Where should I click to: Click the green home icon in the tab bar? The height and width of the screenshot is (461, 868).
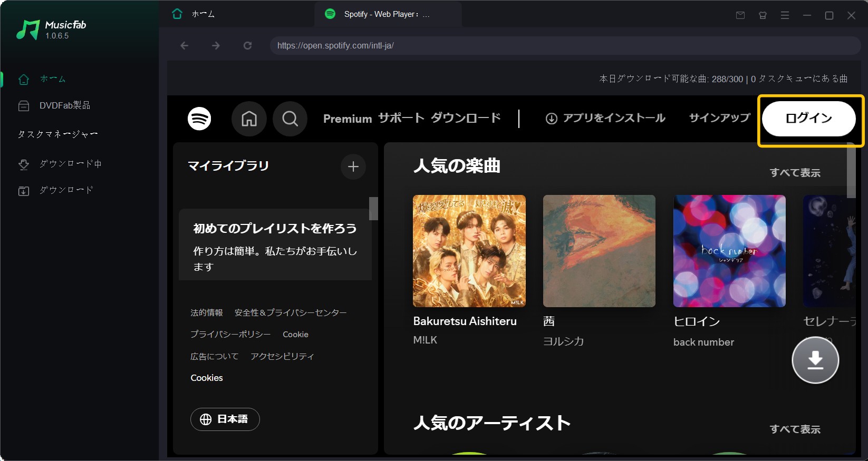click(x=177, y=14)
